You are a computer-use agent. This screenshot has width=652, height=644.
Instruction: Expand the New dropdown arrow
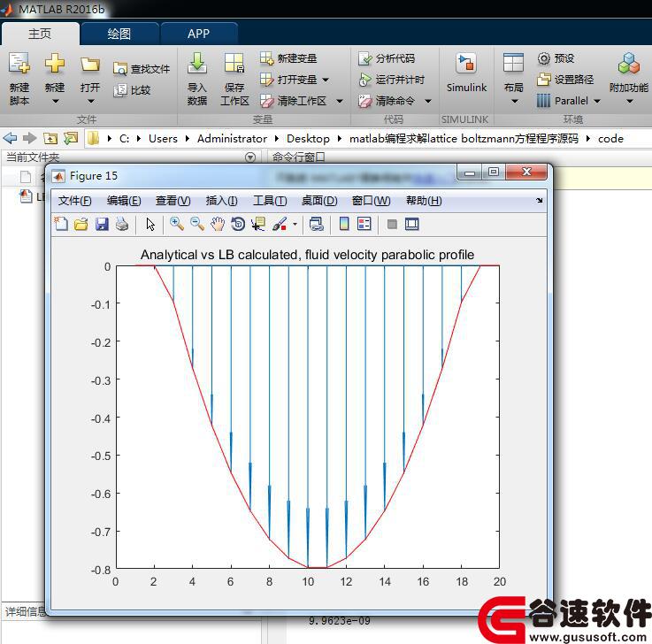(55, 101)
